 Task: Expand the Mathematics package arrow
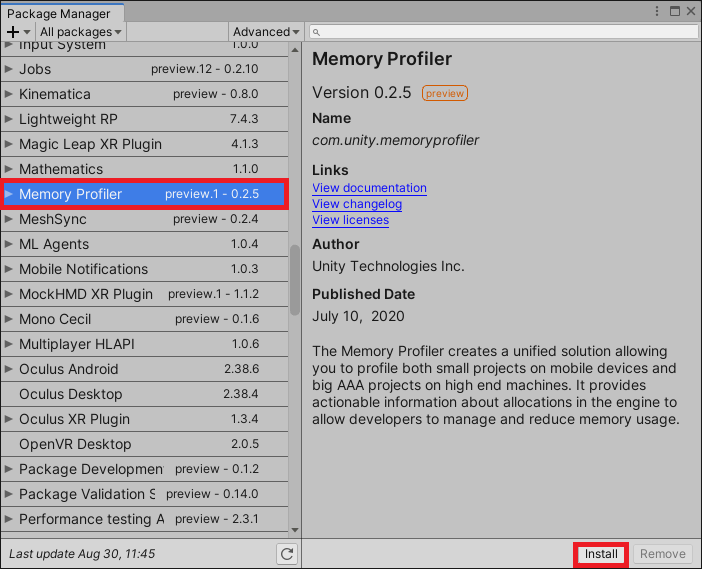click(x=9, y=169)
